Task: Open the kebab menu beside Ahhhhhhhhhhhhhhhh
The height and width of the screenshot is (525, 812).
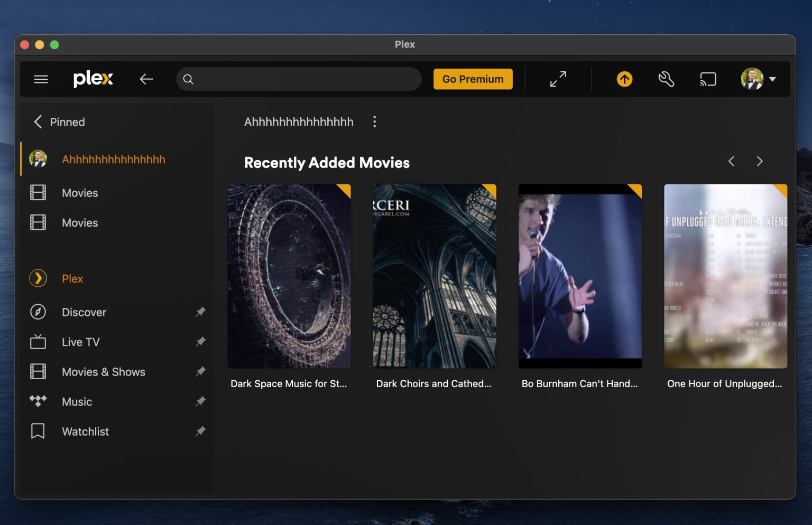Action: coord(375,121)
